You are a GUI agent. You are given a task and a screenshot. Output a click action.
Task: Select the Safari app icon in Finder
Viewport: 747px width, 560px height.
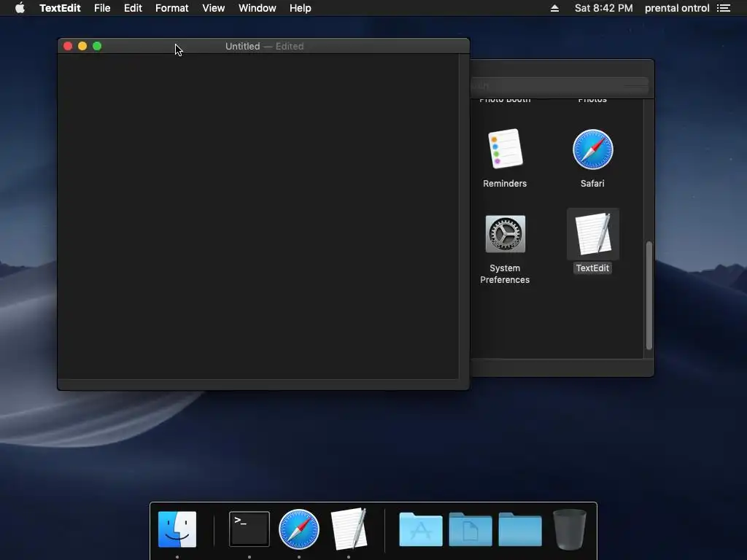592,149
